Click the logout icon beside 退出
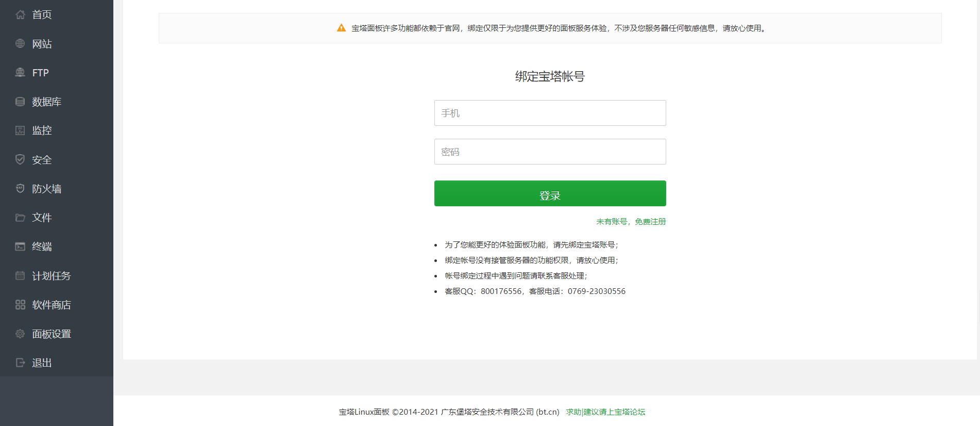The image size is (980, 426). (20, 363)
